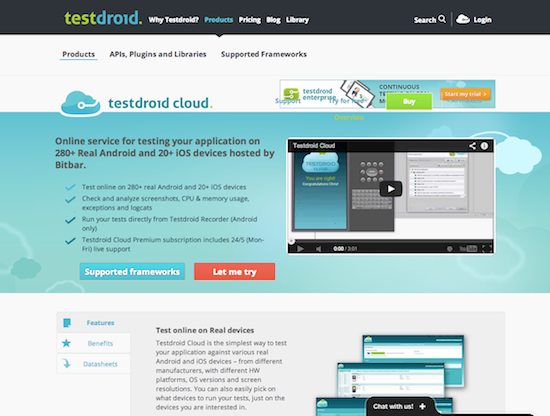Click the Supported frameworks button
The height and width of the screenshot is (416, 550).
[x=132, y=272]
